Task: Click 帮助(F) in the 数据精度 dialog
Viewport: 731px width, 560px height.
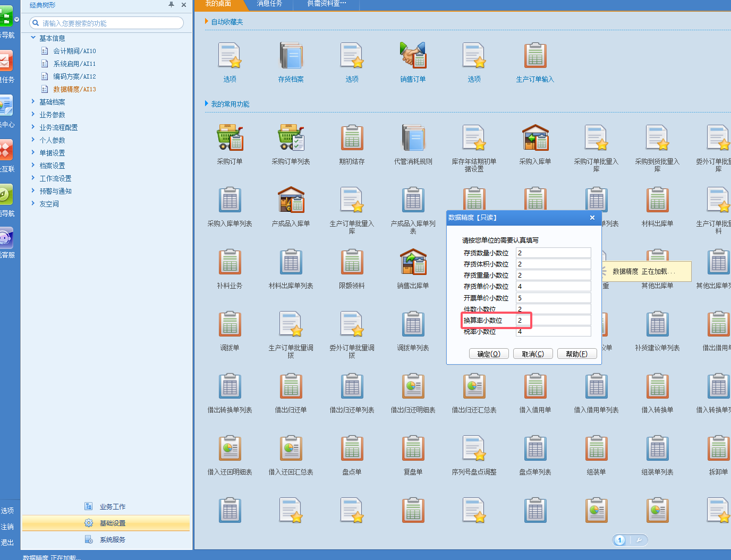Action: (x=577, y=354)
